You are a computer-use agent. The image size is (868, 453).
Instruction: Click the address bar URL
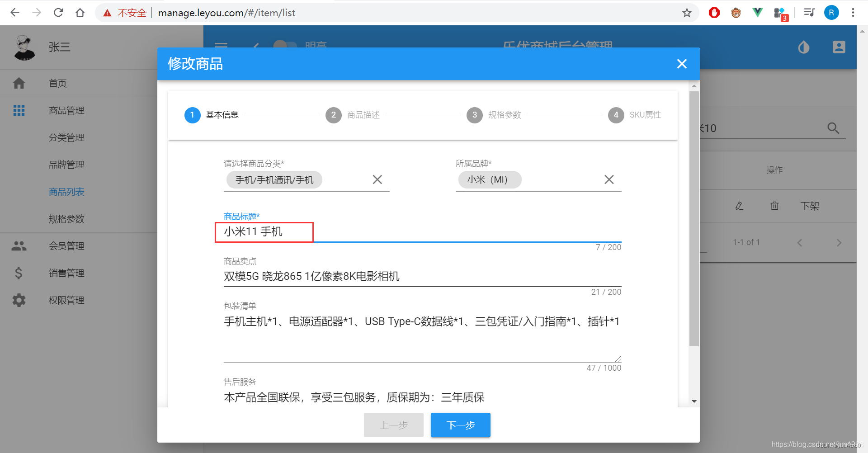[226, 13]
